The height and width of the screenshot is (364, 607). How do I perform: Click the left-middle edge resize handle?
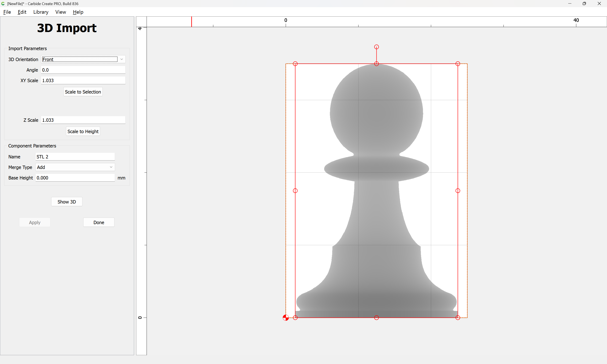click(295, 191)
